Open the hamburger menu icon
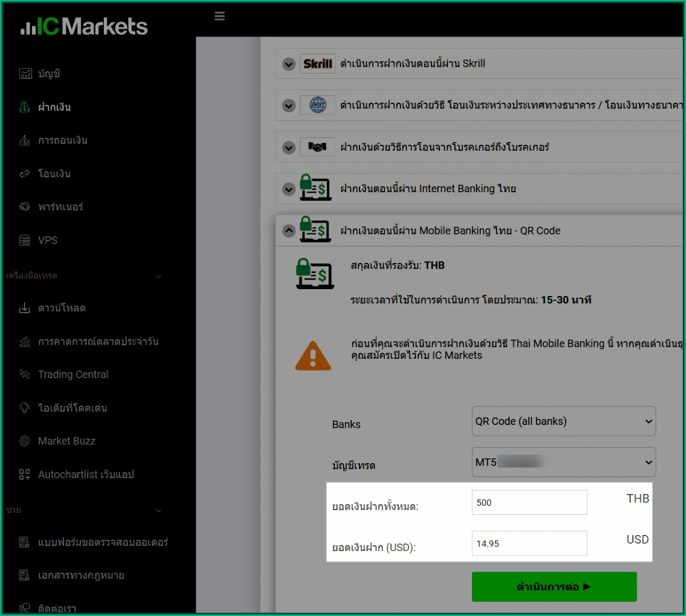Viewport: 686px width, 616px height. [x=220, y=16]
